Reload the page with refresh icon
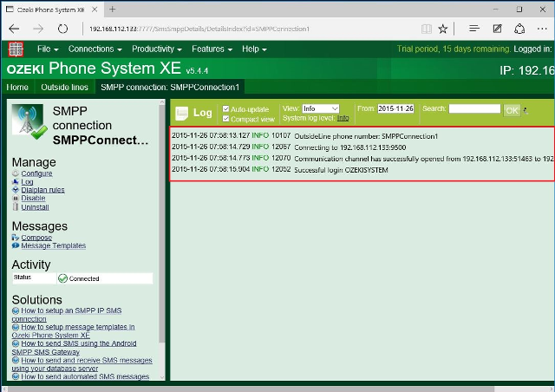The width and height of the screenshot is (555, 392). (62, 29)
